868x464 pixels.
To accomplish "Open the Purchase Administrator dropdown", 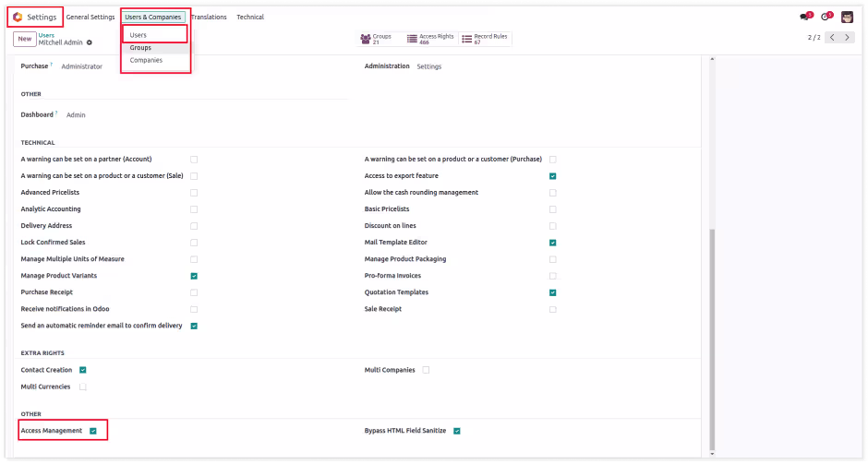I will [82, 66].
